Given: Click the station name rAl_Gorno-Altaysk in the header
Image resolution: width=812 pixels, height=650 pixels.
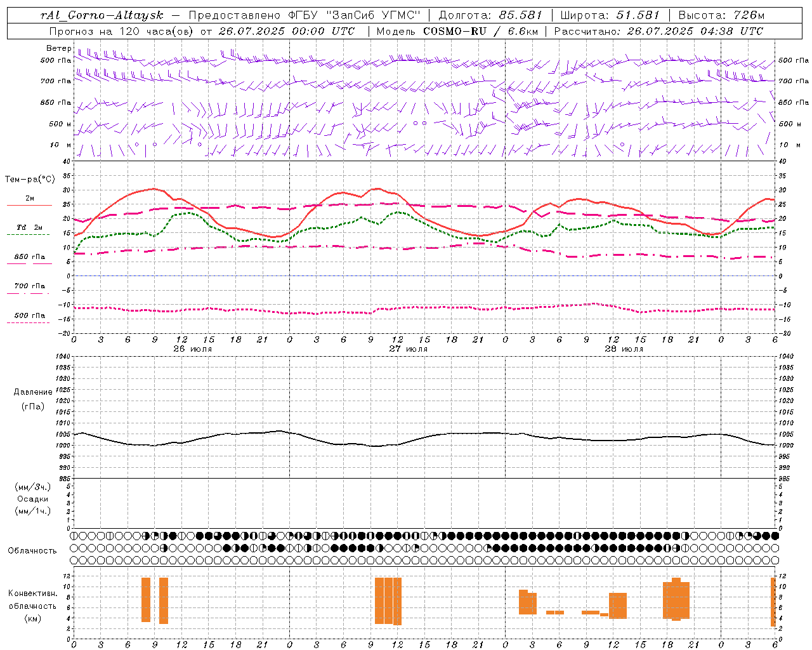Looking at the screenshot, I should coord(101,15).
